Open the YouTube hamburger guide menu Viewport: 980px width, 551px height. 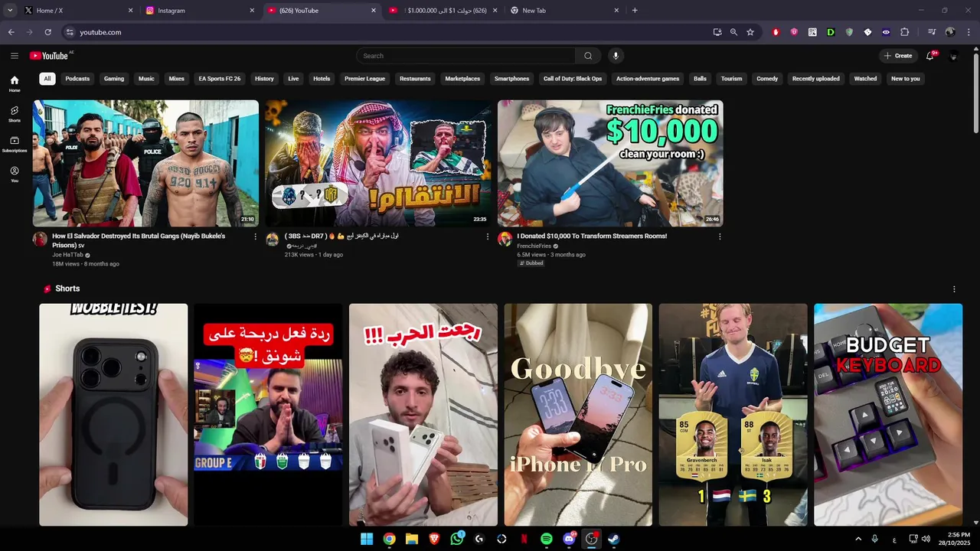tap(14, 56)
